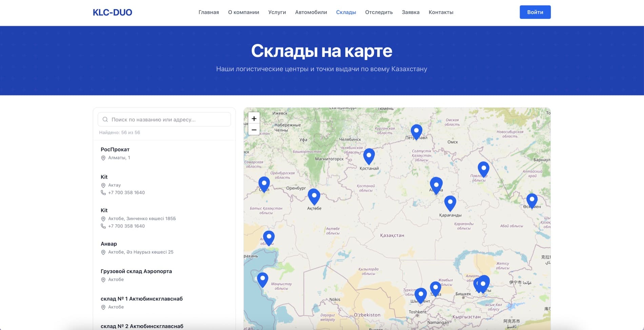Focus the warehouse search field
This screenshot has width=644, height=330.
tap(164, 119)
